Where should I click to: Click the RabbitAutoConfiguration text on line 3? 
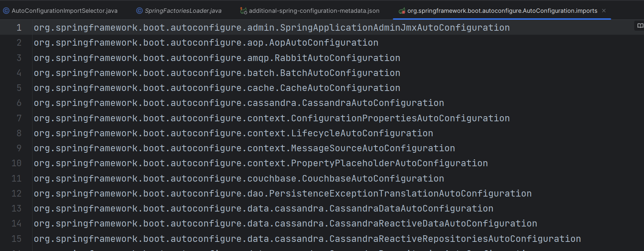[x=337, y=58]
